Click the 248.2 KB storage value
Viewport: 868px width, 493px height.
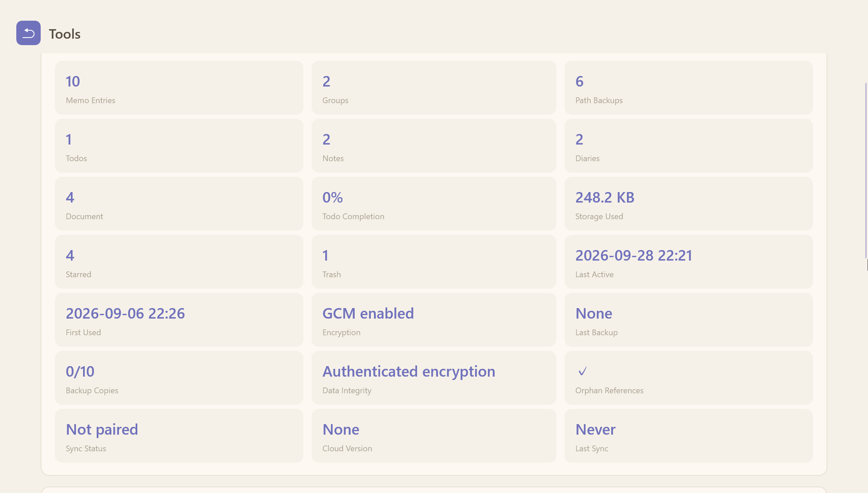(605, 197)
